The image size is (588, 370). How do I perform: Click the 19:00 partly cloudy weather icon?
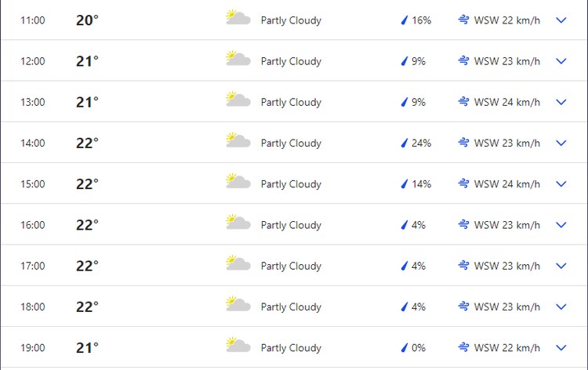238,346
